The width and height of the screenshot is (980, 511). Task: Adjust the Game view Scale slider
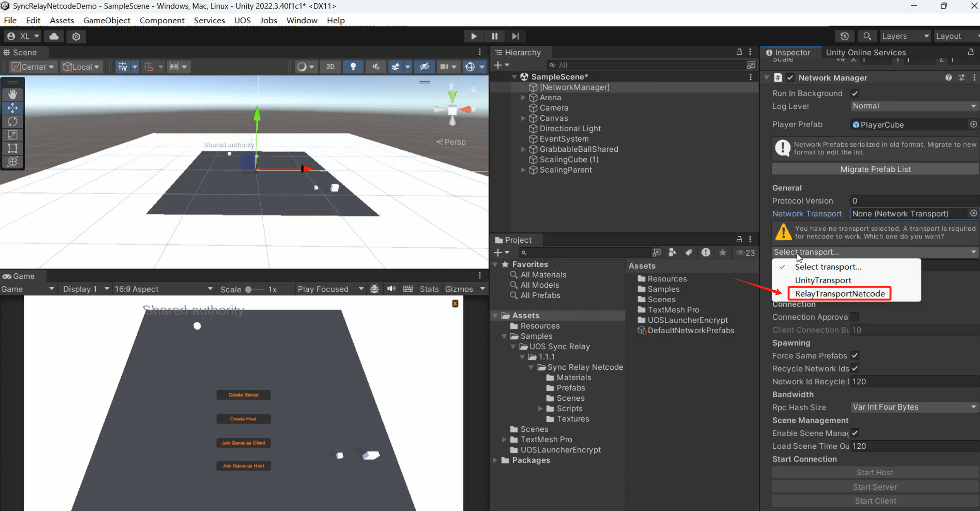(x=249, y=289)
